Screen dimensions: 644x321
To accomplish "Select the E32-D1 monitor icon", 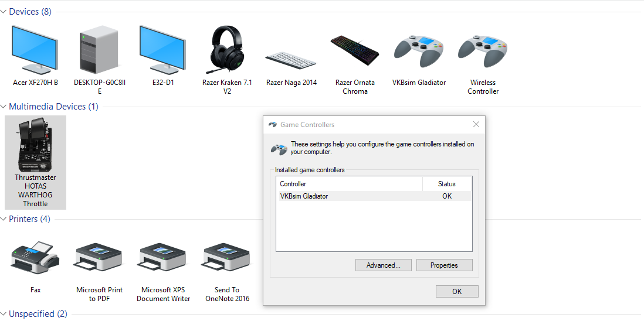I will pyautogui.click(x=162, y=50).
